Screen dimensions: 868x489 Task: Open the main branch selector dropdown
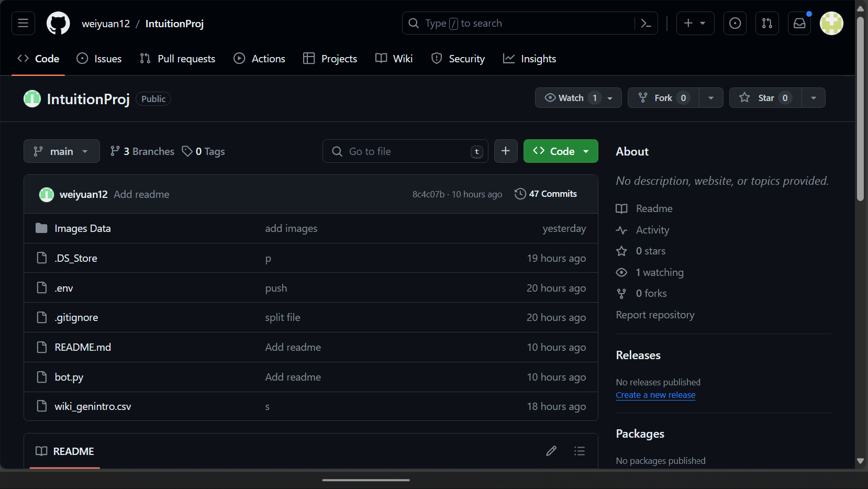(62, 151)
